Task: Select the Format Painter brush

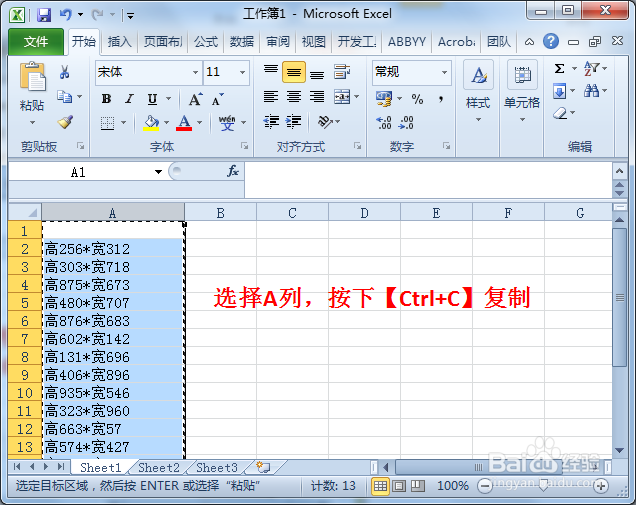Action: click(65, 122)
